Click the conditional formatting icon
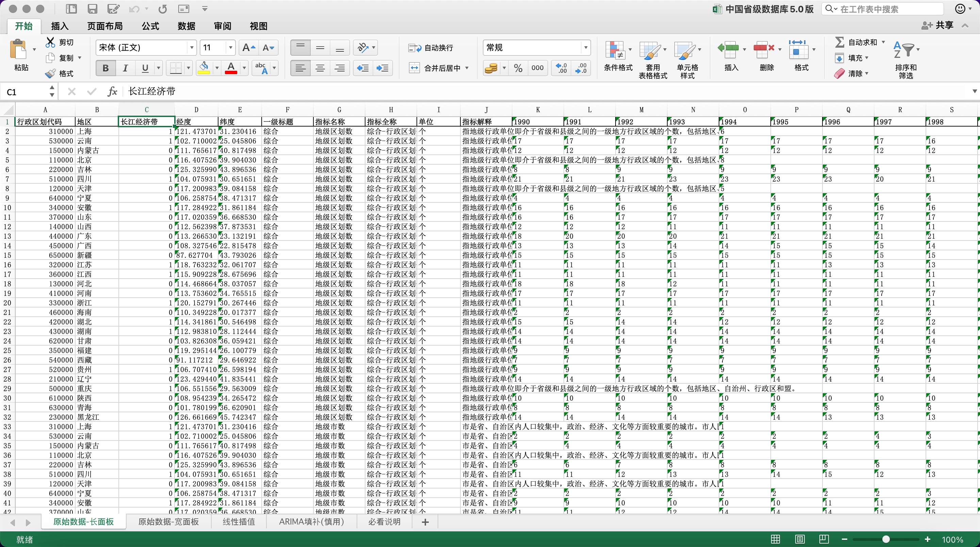The width and height of the screenshot is (980, 547). [x=615, y=51]
